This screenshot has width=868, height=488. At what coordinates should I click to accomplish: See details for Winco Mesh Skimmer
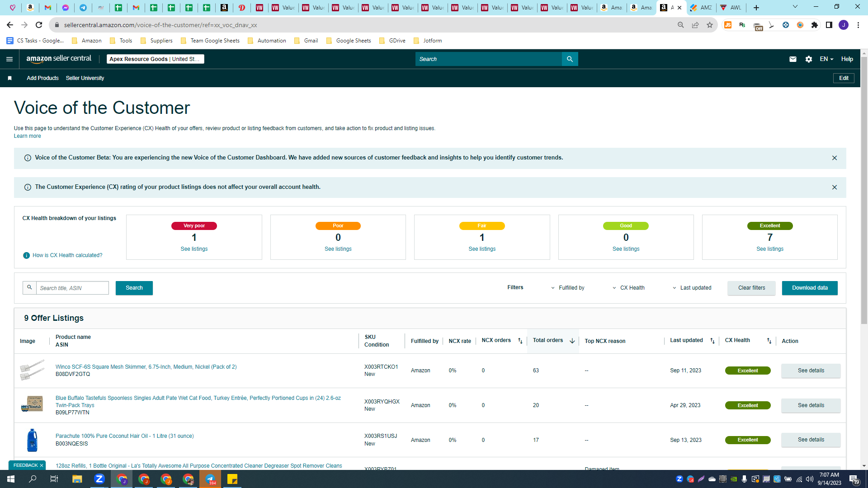click(811, 371)
